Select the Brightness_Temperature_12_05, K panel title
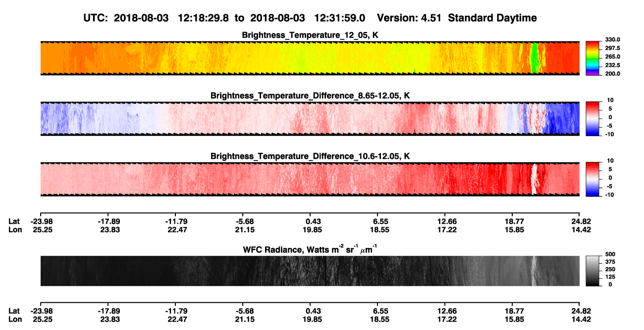644x330 pixels. coord(310,35)
